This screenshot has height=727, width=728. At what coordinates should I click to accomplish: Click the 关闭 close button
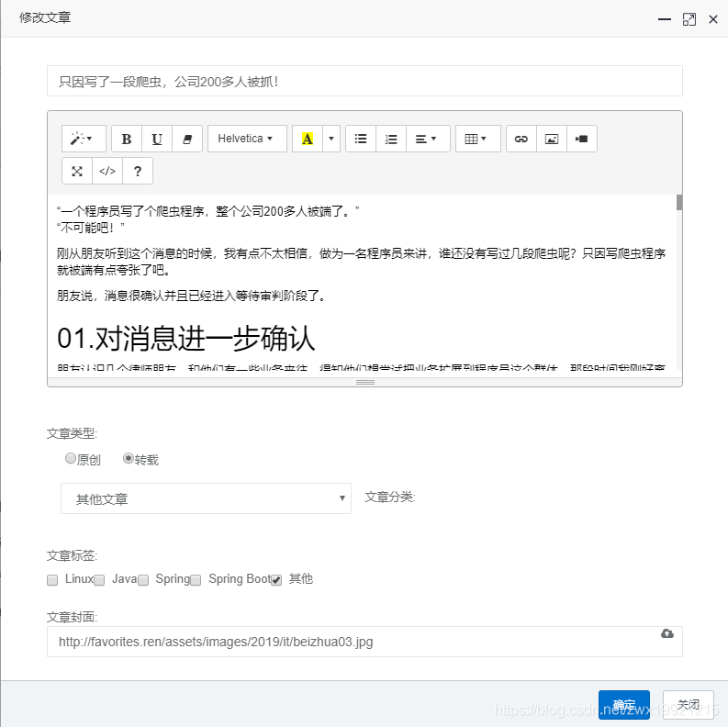pos(688,705)
